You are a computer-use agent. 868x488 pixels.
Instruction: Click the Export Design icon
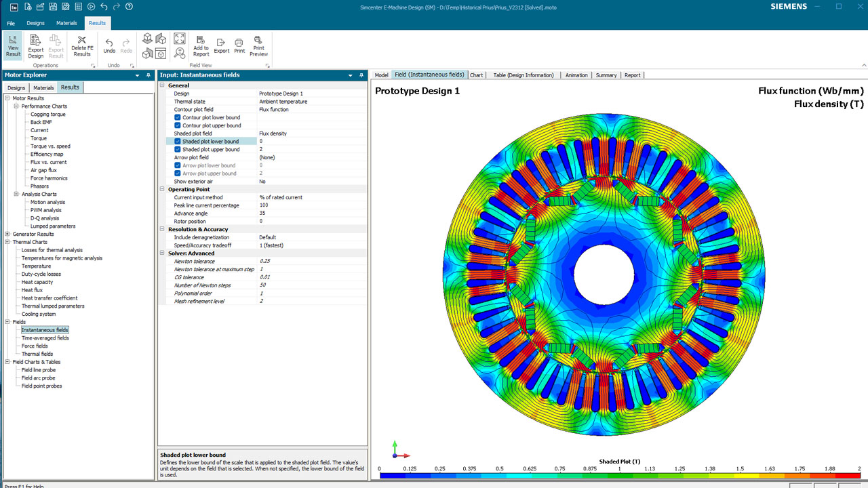[35, 45]
